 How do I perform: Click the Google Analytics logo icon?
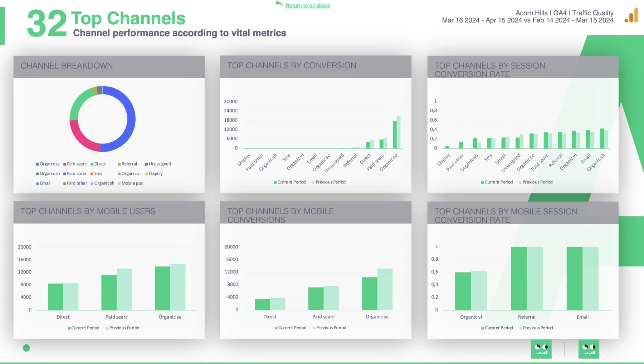pos(631,15)
